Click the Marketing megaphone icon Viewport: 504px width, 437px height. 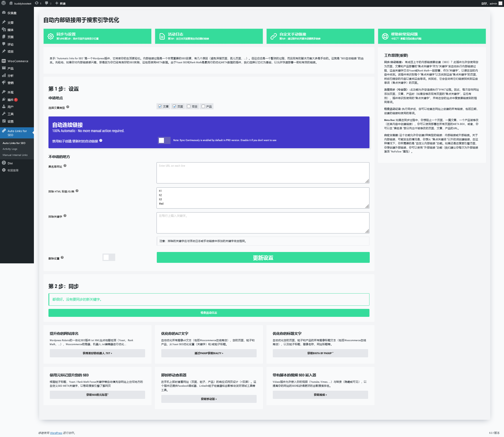[4, 83]
